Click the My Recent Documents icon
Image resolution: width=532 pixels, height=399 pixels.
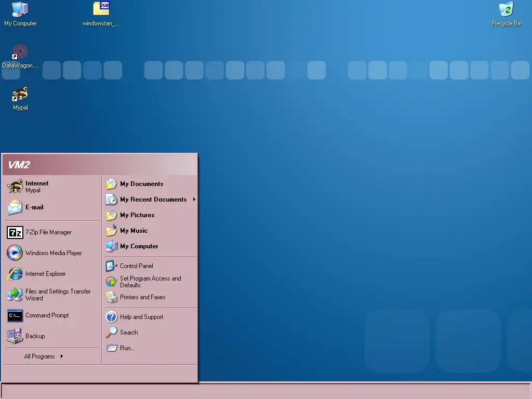point(111,199)
